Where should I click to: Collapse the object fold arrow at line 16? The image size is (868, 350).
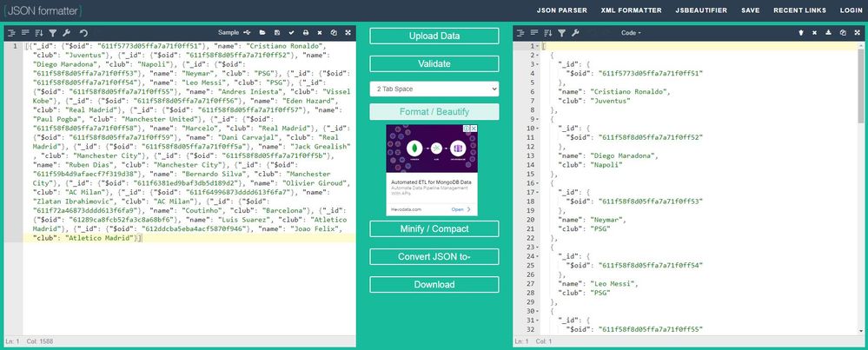[x=538, y=183]
